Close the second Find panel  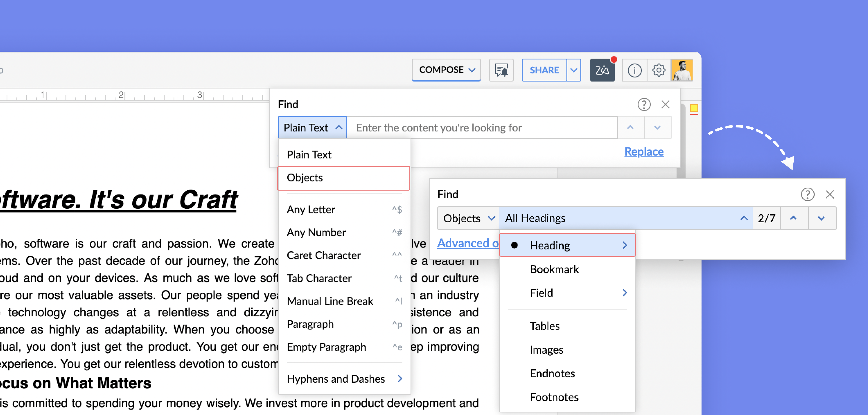point(830,194)
